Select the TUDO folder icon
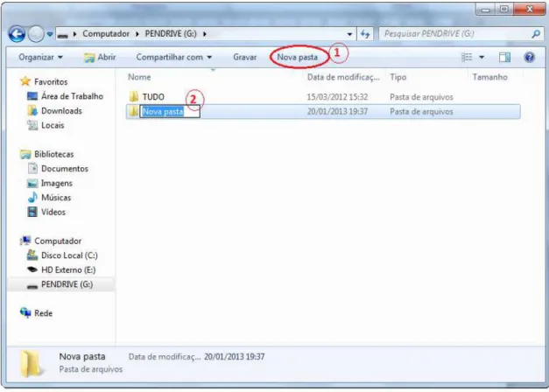The image size is (549, 392). pyautogui.click(x=134, y=96)
